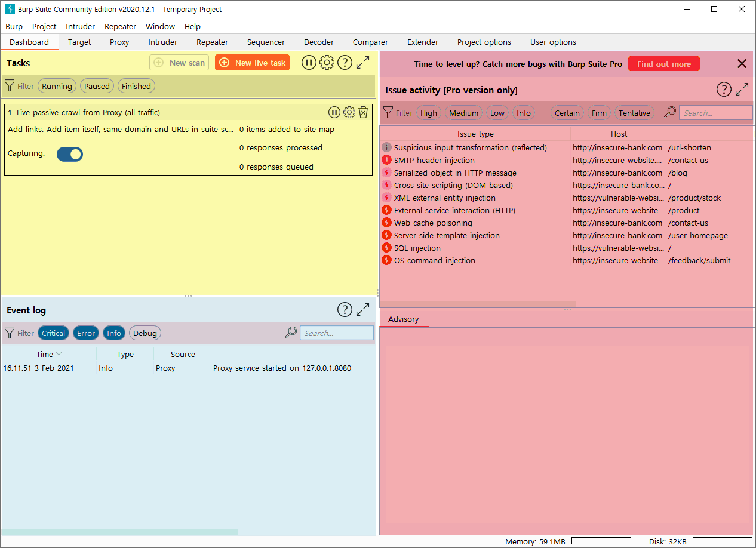This screenshot has height=548, width=756.
Task: Toggle the Medium severity issue filter
Action: pos(464,113)
